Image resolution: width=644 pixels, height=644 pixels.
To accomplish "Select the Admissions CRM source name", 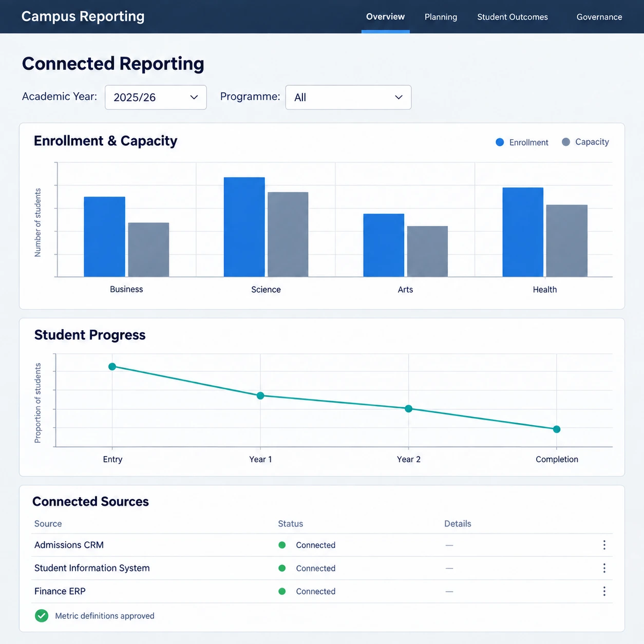I will (x=69, y=545).
